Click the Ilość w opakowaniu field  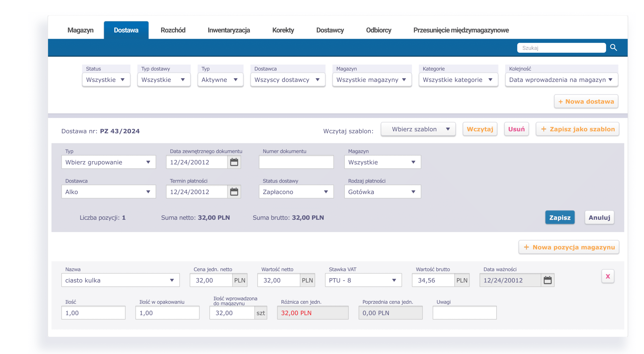coord(167,313)
